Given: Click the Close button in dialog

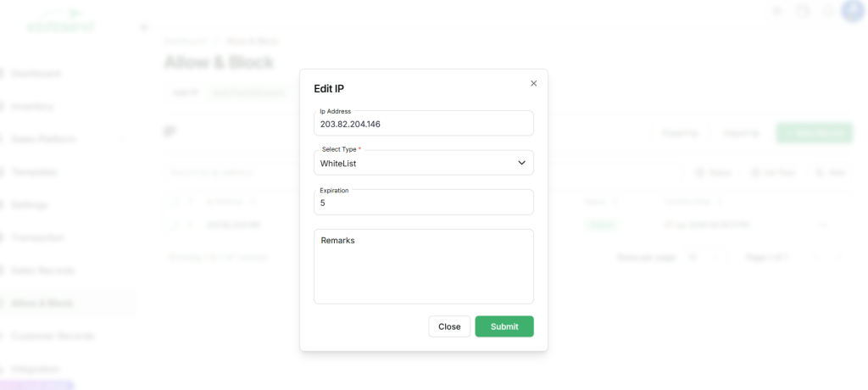Looking at the screenshot, I should pos(449,326).
